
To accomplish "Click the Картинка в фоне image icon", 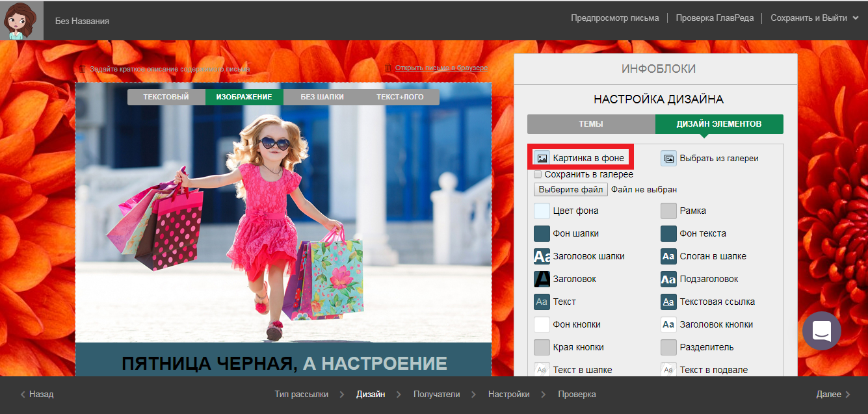I will click(x=542, y=158).
